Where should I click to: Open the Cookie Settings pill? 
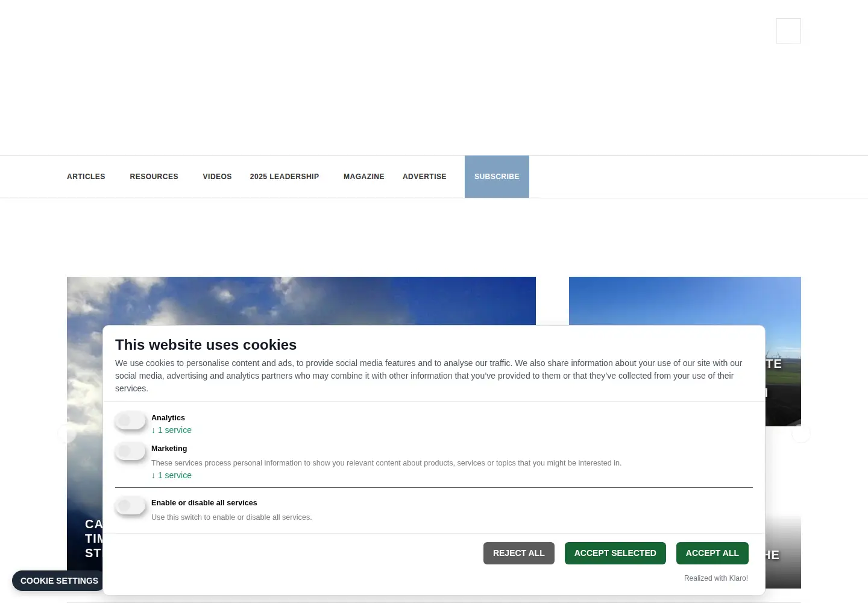[59, 581]
